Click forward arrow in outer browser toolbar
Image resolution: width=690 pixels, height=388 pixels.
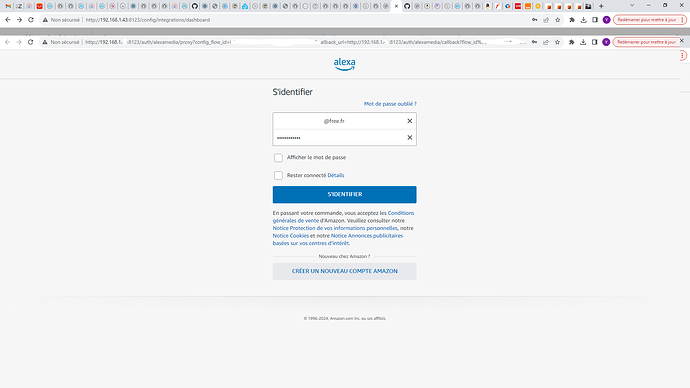tap(19, 20)
